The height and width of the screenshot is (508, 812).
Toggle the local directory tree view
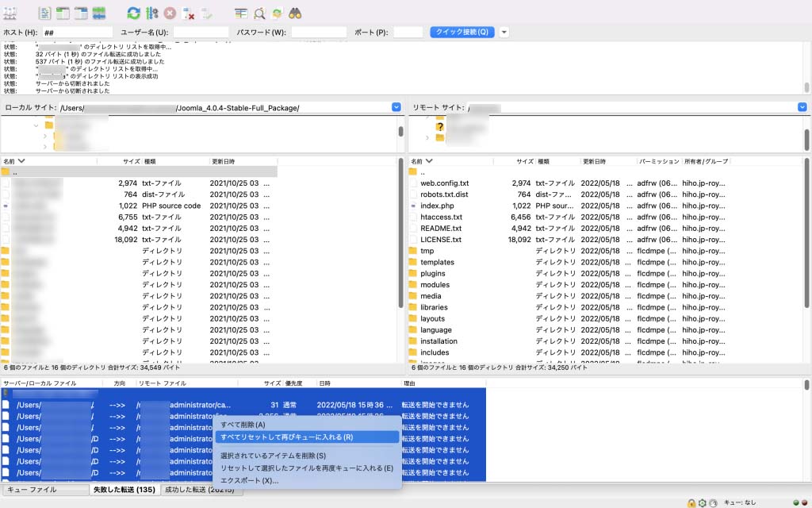click(63, 13)
